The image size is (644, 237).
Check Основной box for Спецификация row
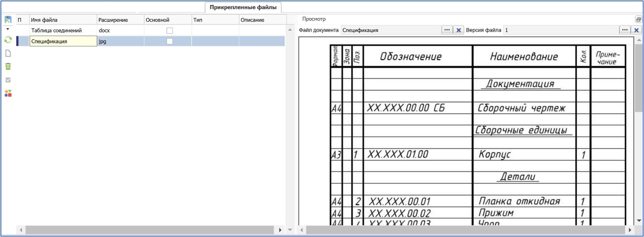pyautogui.click(x=169, y=41)
